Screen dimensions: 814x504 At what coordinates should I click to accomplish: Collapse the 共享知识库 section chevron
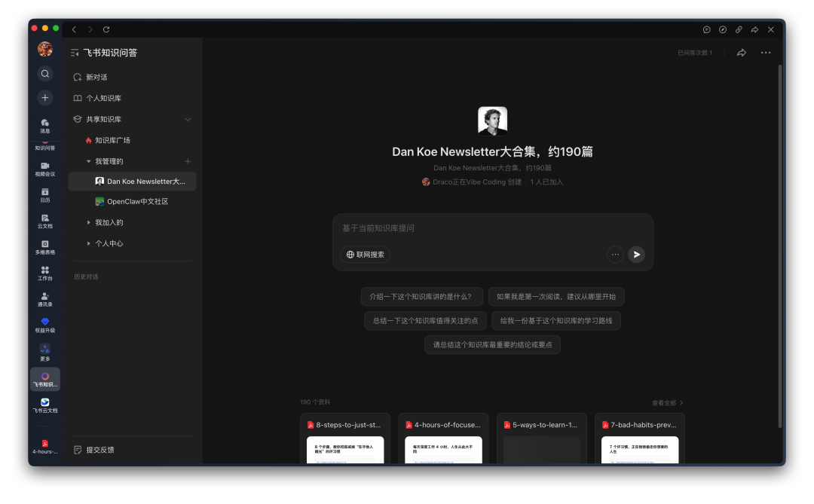pos(188,119)
